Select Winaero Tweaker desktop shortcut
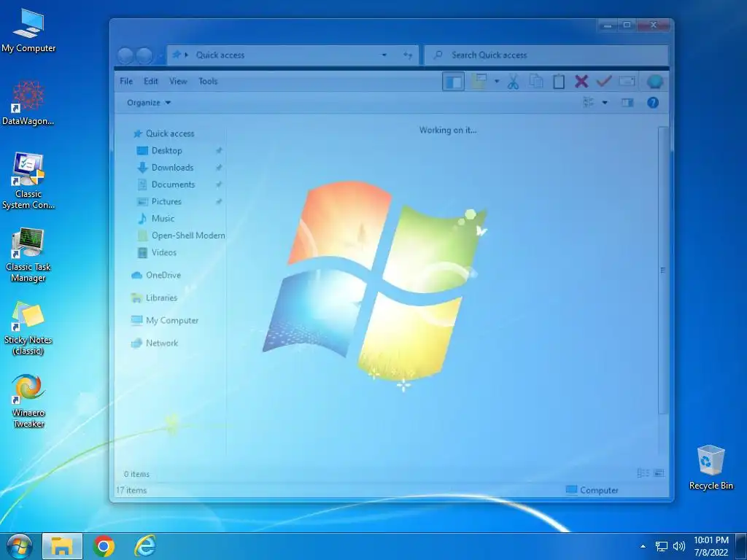Screen dimensions: 747x560 (x=28, y=401)
